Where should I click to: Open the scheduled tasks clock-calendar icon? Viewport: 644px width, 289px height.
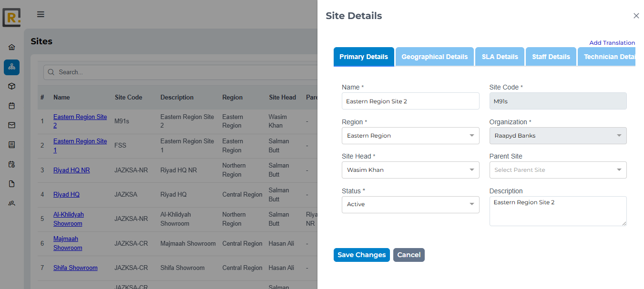click(x=11, y=163)
